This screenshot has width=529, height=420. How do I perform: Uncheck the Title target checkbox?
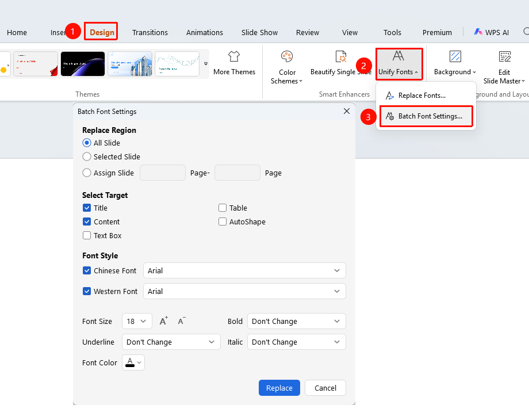click(x=87, y=208)
